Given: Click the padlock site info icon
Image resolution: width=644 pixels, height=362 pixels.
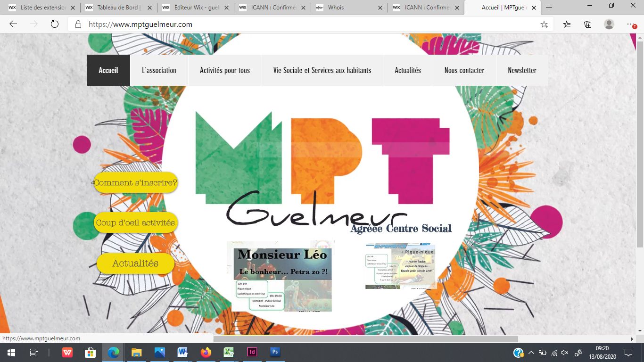Looking at the screenshot, I should tap(78, 25).
